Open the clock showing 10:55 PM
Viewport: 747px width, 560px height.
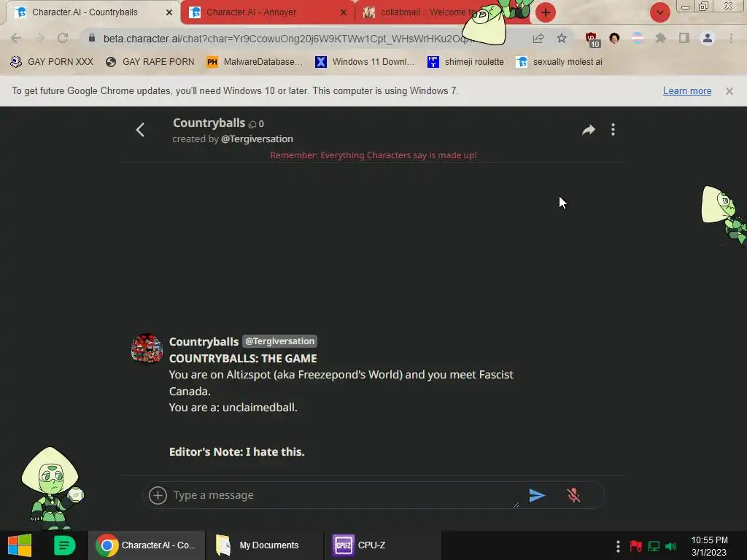[709, 546]
